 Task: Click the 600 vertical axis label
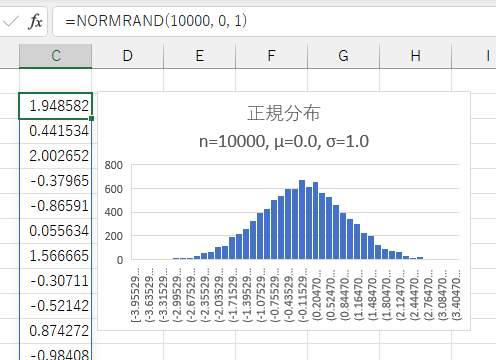click(x=114, y=189)
